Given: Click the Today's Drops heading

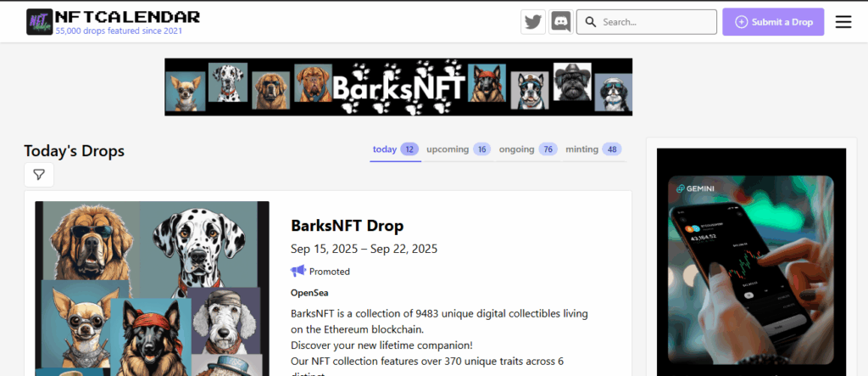Looking at the screenshot, I should pyautogui.click(x=75, y=151).
